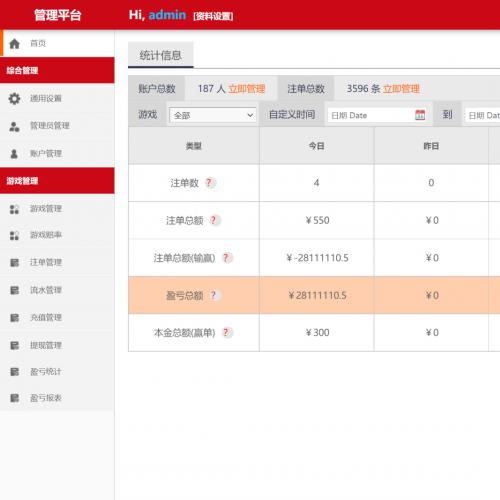Select the 统计信息 tab
Screen dimensions: 500x500
161,55
